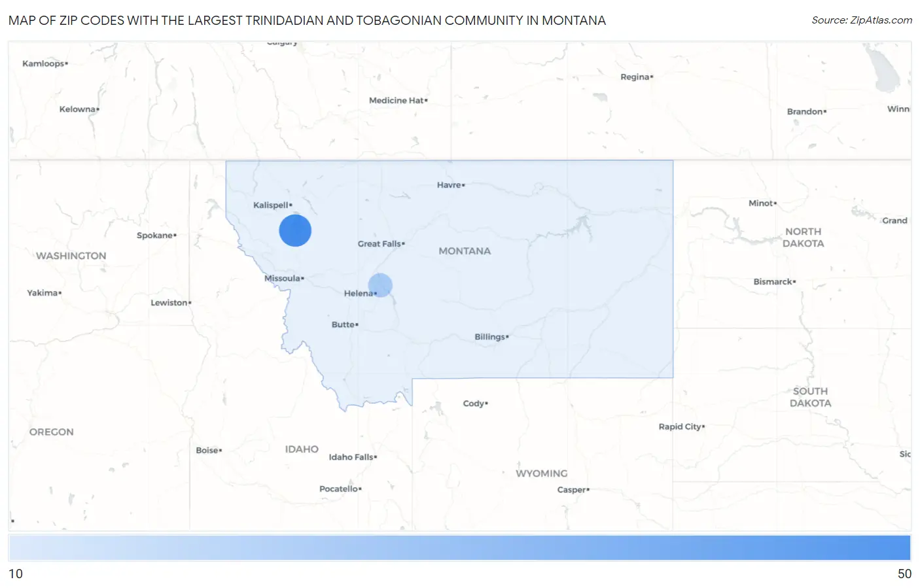Click the WASHINGTON state label
Image resolution: width=920 pixels, height=588 pixels.
tap(71, 256)
